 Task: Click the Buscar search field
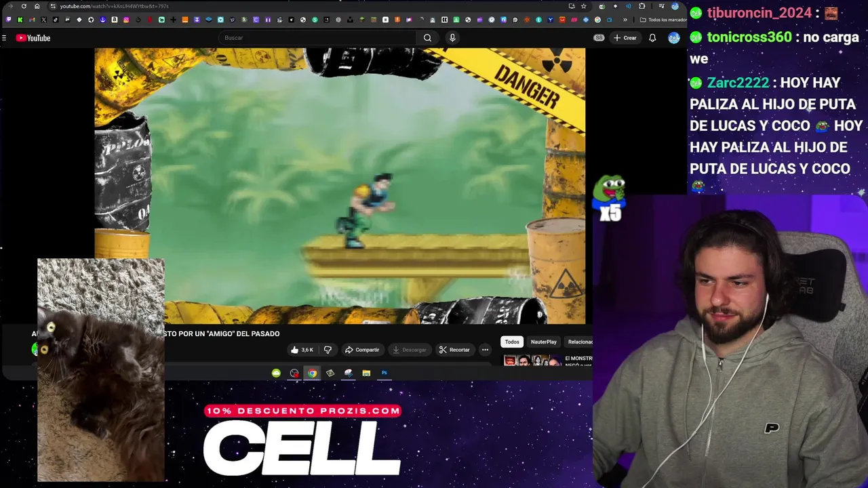pos(317,38)
